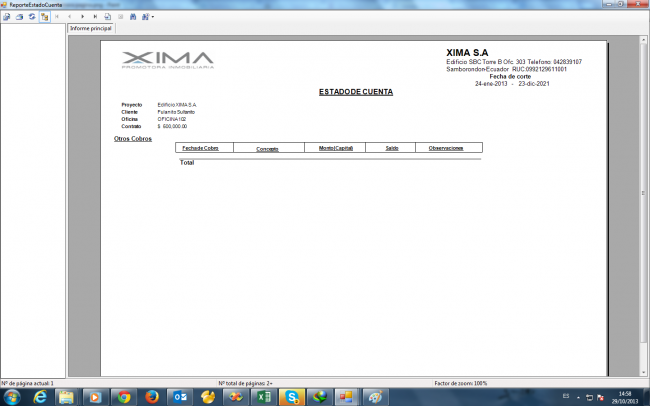Click the Find Text binoculars icon
The height and width of the screenshot is (406, 650).
click(x=133, y=17)
